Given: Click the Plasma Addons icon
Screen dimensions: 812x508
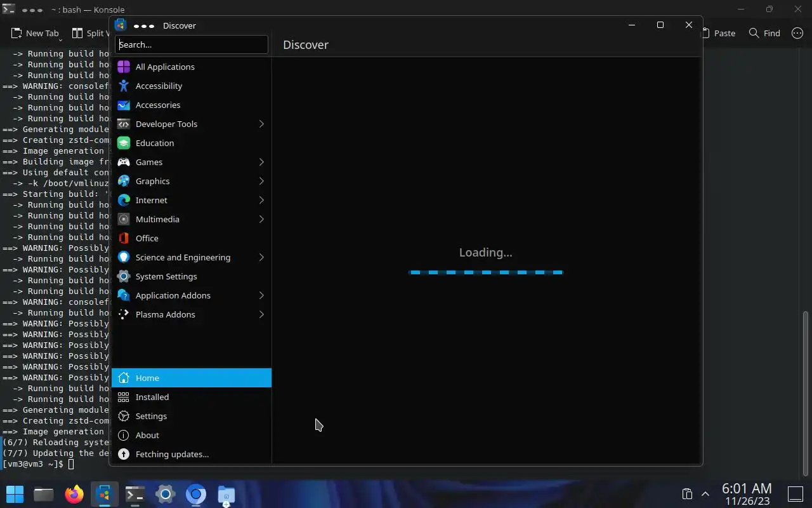Looking at the screenshot, I should pos(124,314).
